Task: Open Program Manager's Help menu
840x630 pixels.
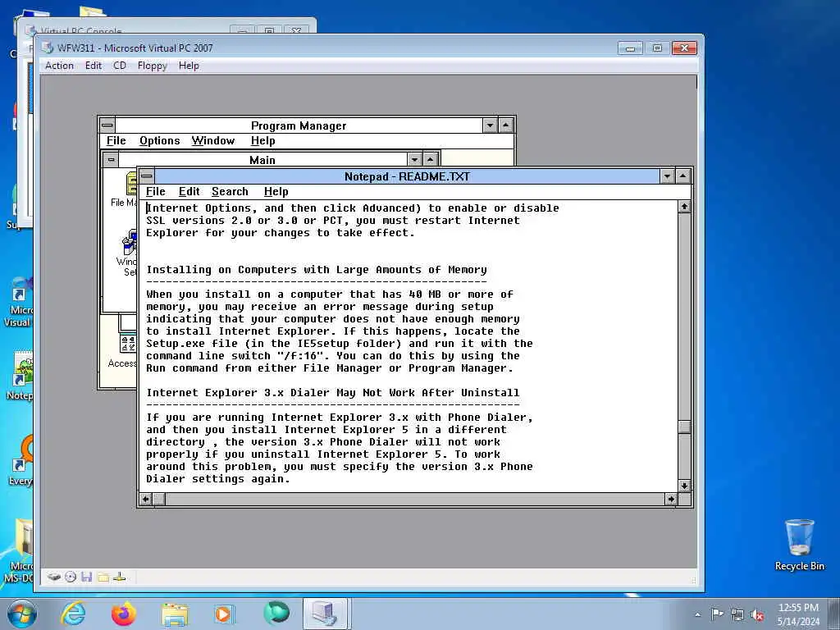Action: point(263,141)
